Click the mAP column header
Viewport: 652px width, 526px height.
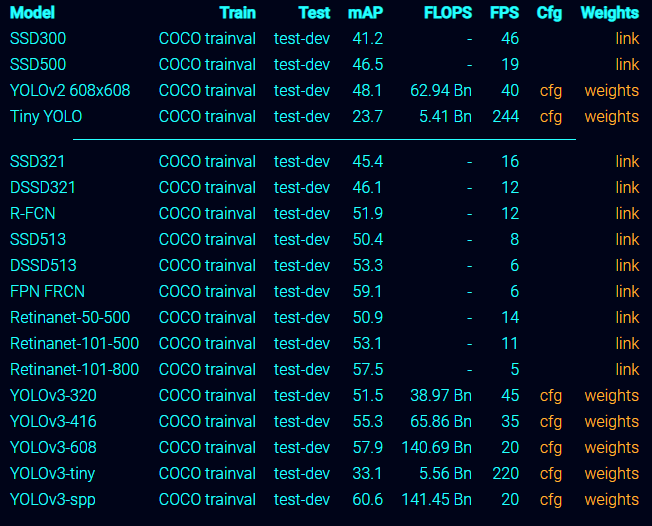pyautogui.click(x=366, y=13)
